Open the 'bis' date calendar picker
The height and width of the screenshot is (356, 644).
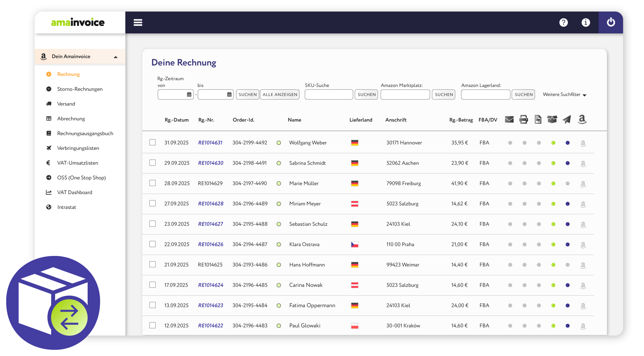click(x=229, y=94)
